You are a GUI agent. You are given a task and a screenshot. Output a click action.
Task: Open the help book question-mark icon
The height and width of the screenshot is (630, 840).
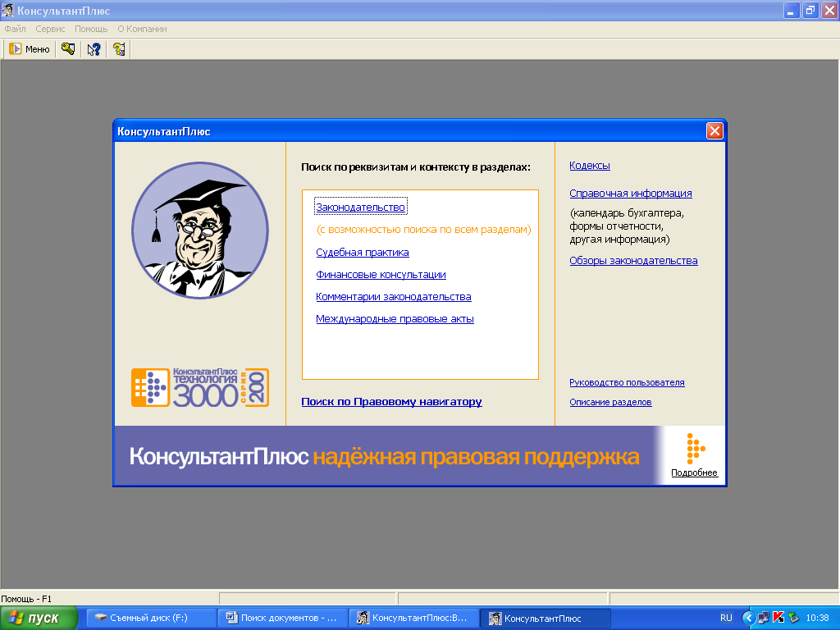coord(119,49)
